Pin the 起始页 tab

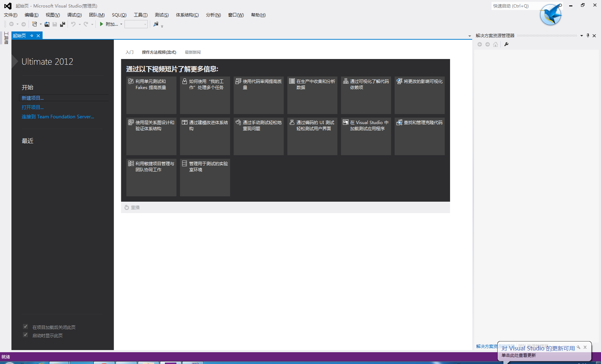(31, 36)
